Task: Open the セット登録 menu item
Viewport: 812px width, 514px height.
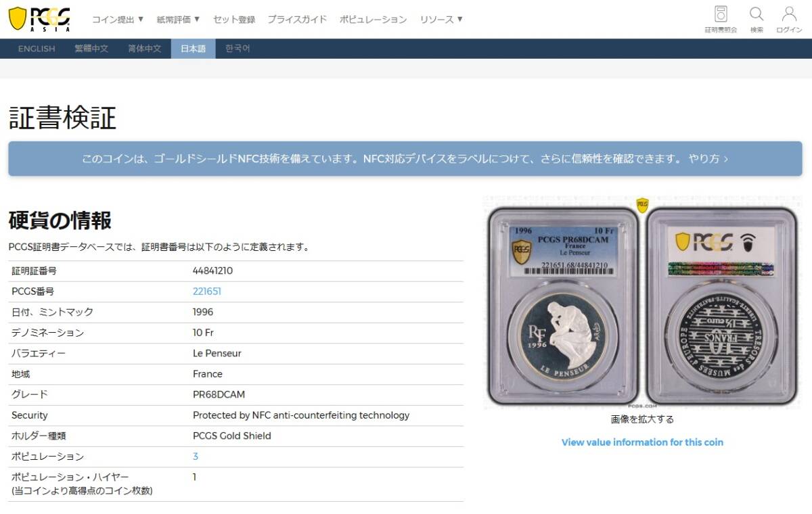Action: [x=234, y=20]
